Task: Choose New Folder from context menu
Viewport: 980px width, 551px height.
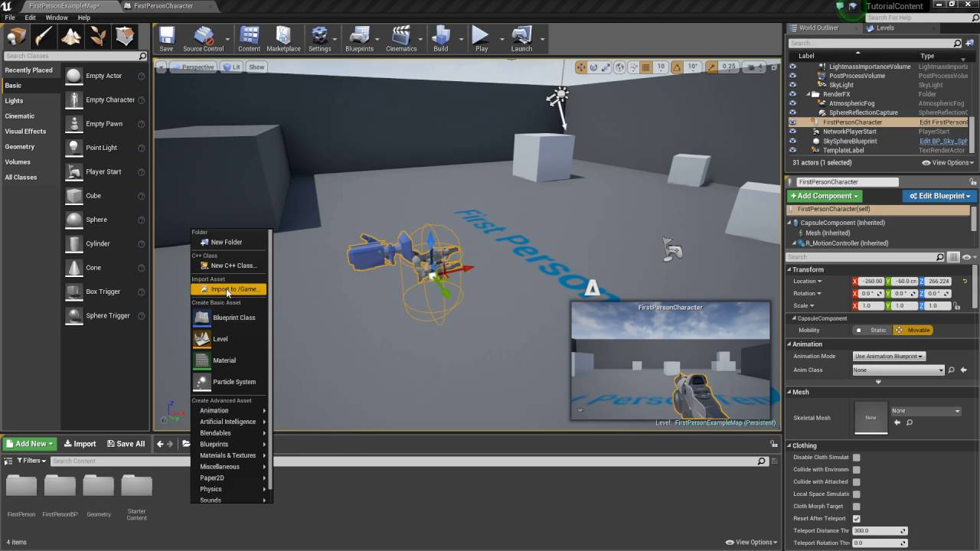Action: 226,242
